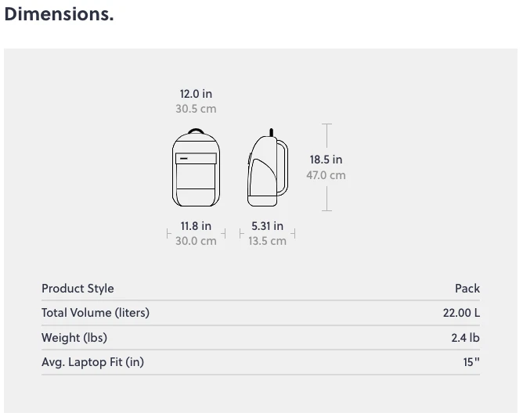Select the 11.8 in bottom width label
Viewport: 523px width, 420px height.
point(196,226)
